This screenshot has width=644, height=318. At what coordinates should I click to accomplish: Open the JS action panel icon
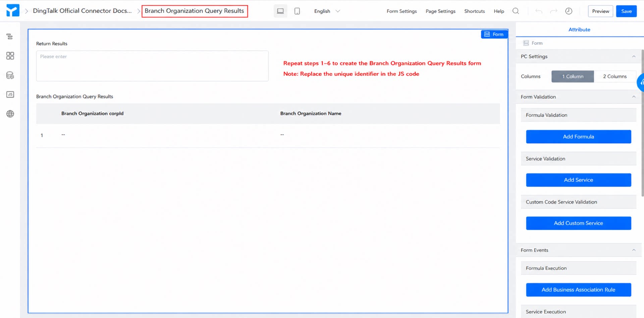pyautogui.click(x=10, y=95)
